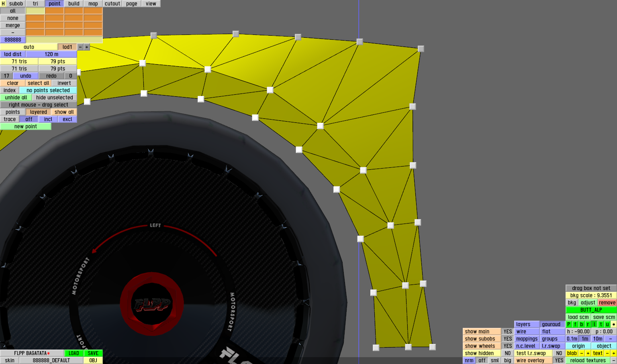The height and width of the screenshot is (364, 617).
Task: Click the bkg scale : 9.3551 field
Action: coord(591,295)
